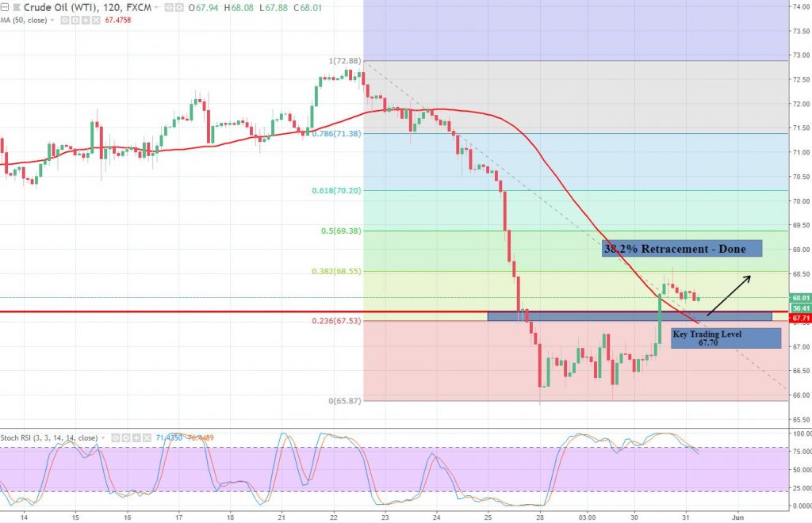
Task: Click the vertical price scale to adjust zoom
Action: click(x=799, y=198)
